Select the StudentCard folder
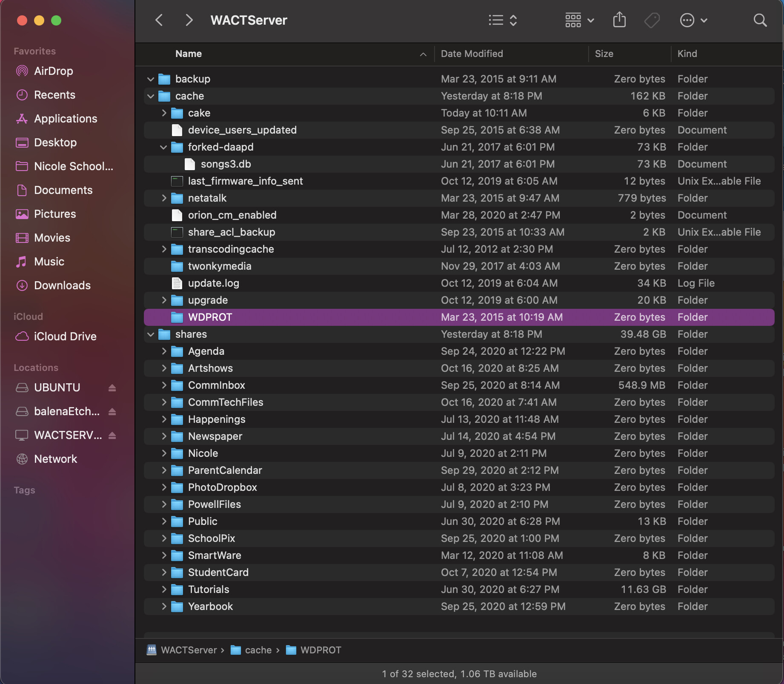 (x=459, y=573)
